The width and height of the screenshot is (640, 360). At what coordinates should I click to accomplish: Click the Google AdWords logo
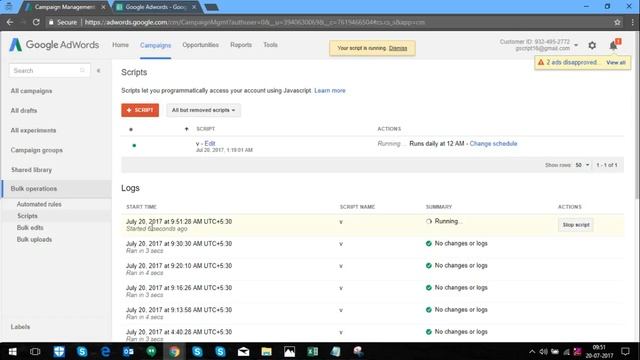(x=54, y=44)
